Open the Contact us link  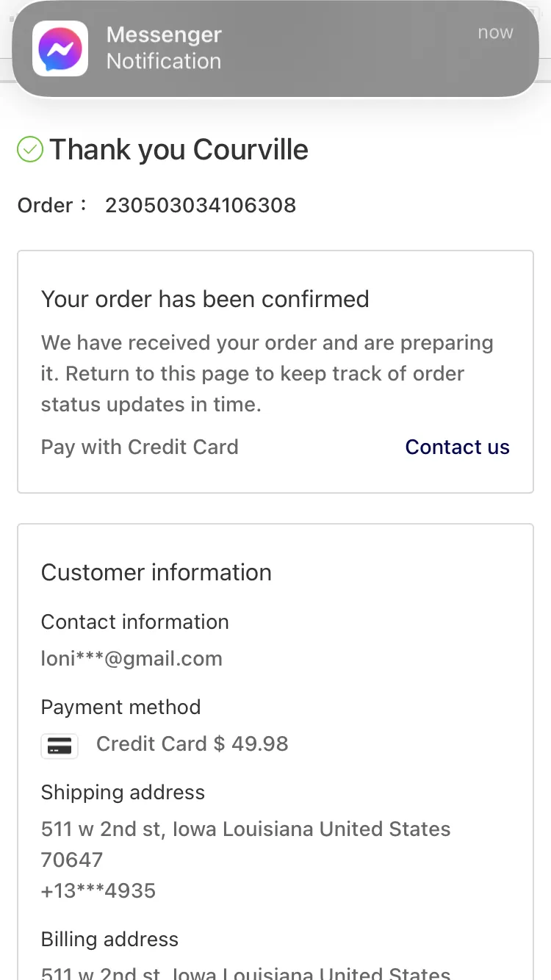457,447
